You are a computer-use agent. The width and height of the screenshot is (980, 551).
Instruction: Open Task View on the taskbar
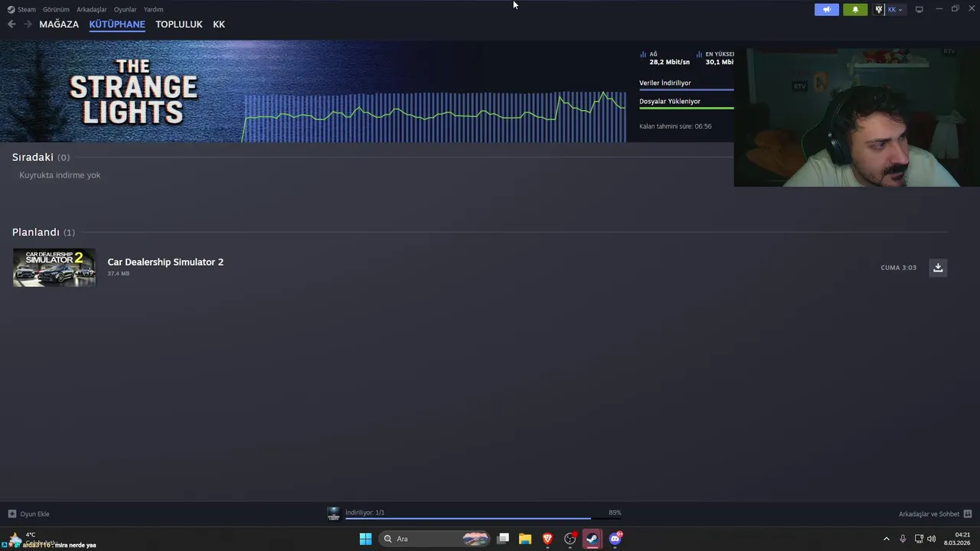point(503,539)
